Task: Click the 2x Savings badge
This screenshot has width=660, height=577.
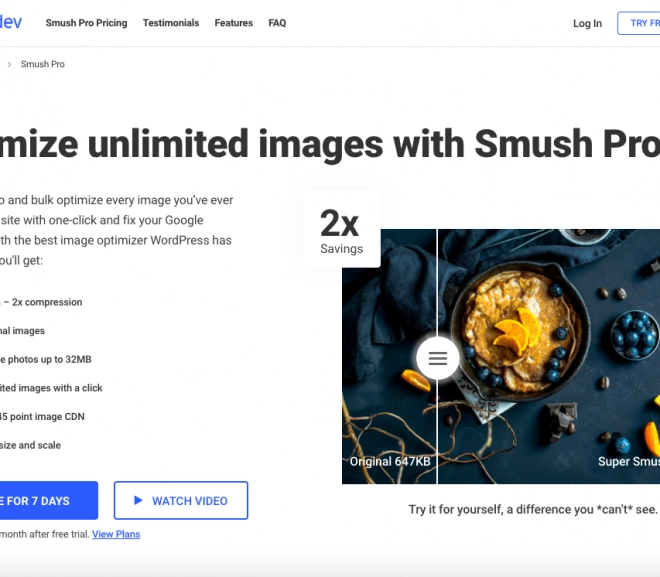Action: tap(342, 230)
